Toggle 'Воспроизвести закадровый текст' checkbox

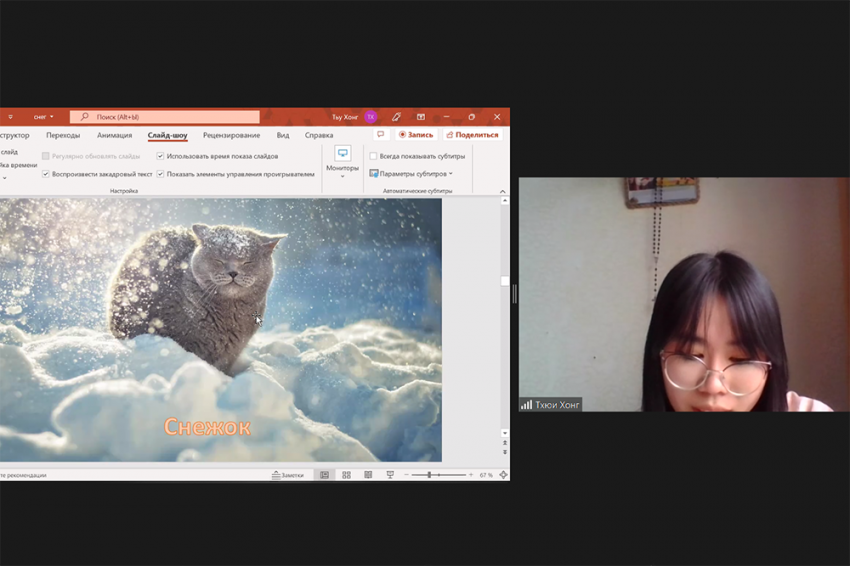tap(46, 174)
